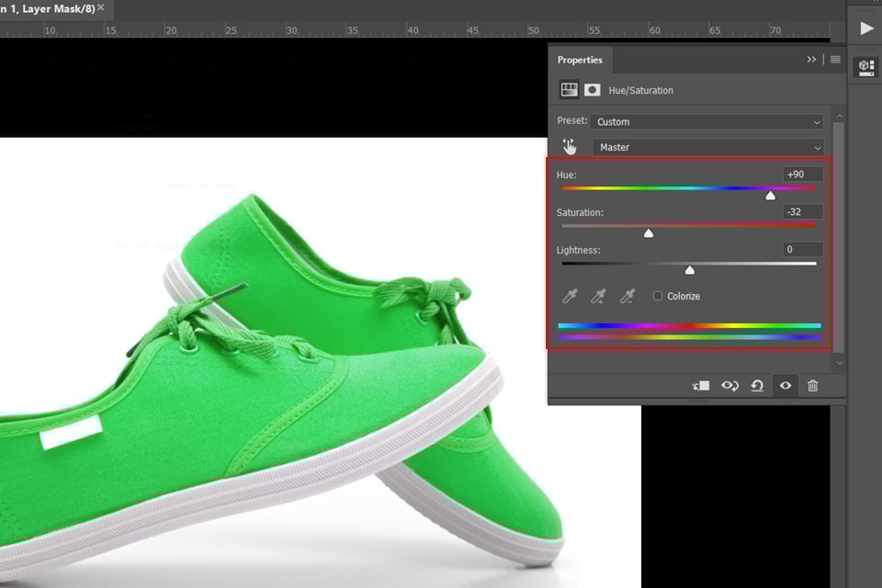Select the first eyedropper sampler tool
This screenshot has height=588, width=882.
click(x=571, y=296)
